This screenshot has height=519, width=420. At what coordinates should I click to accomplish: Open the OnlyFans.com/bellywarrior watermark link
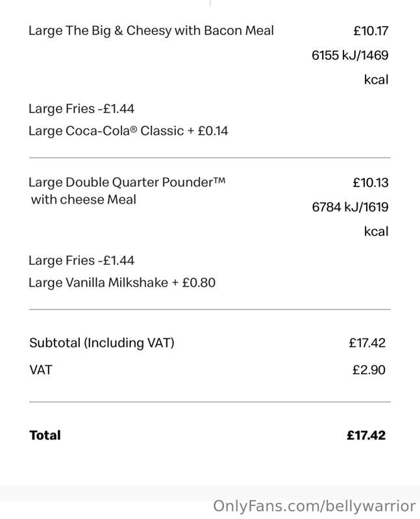click(314, 507)
